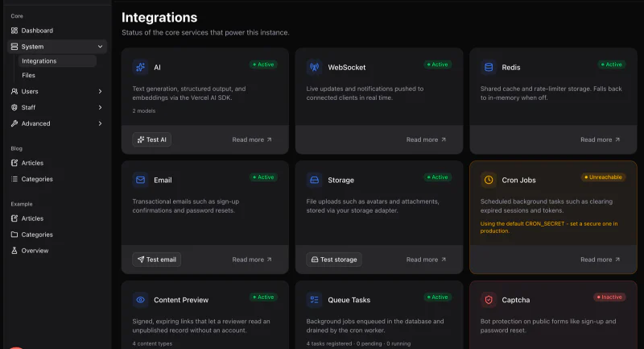Open Files under System

point(57,75)
